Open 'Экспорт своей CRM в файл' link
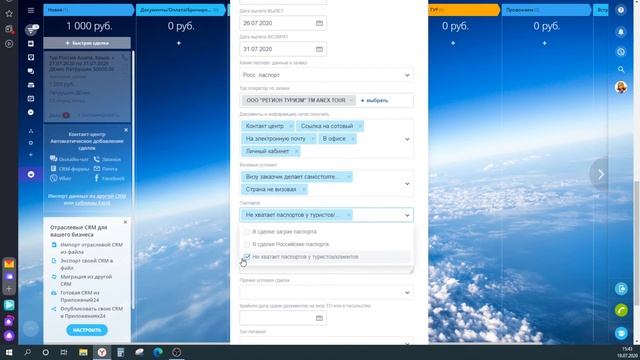Viewport: 640px width, 360px height. point(87,264)
